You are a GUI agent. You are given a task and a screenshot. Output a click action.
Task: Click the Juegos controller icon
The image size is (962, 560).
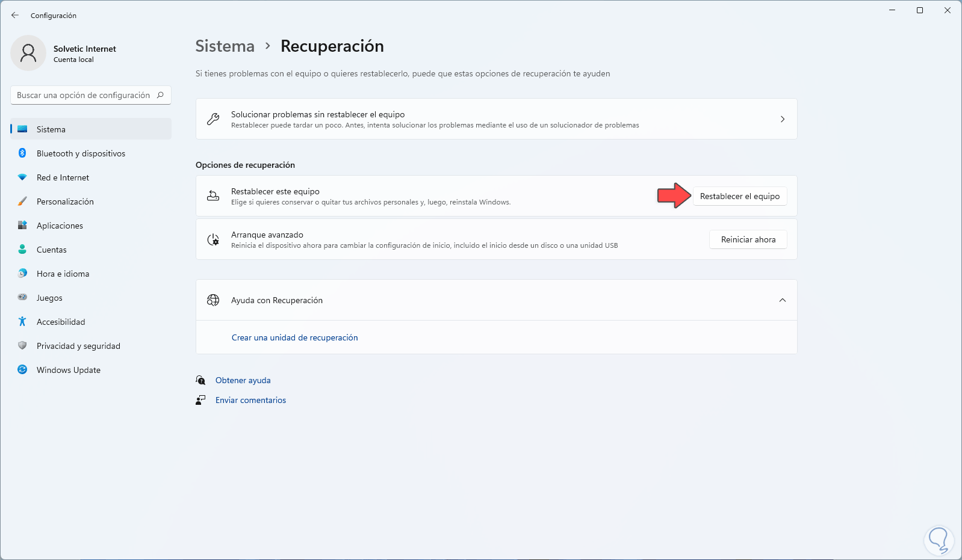tap(22, 298)
